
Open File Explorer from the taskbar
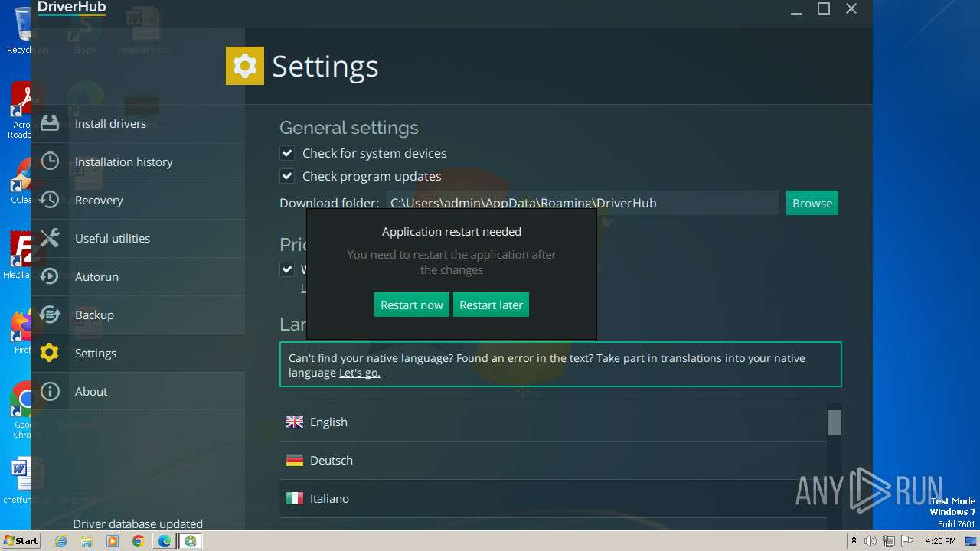point(87,541)
